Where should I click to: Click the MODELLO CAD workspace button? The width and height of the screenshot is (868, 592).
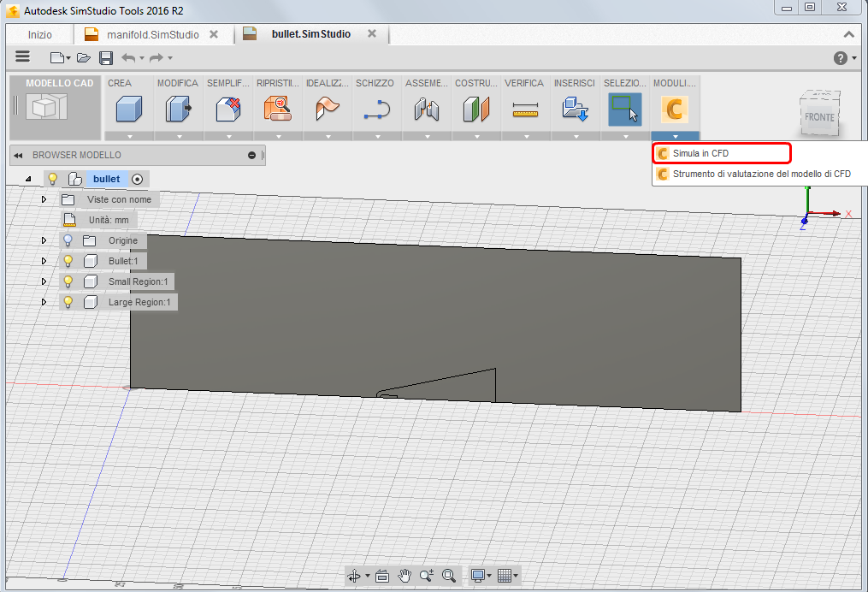[56, 108]
